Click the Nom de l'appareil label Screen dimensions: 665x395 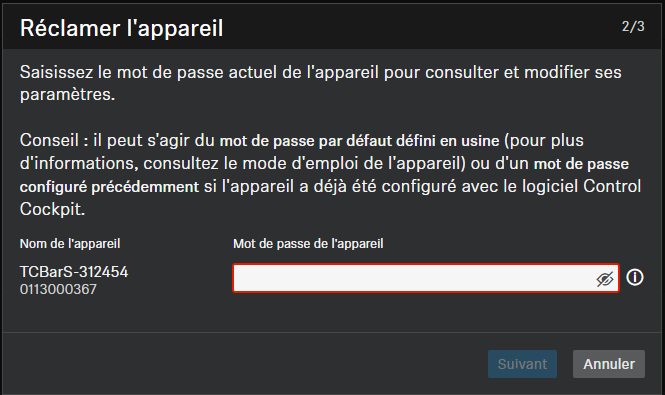point(70,244)
